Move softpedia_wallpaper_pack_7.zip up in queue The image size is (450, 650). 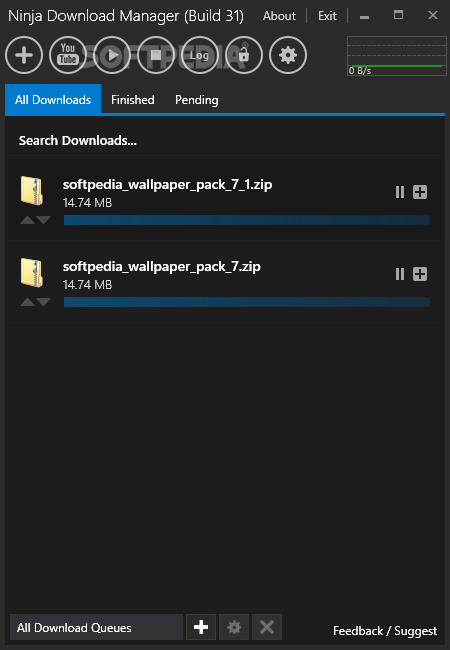point(27,302)
